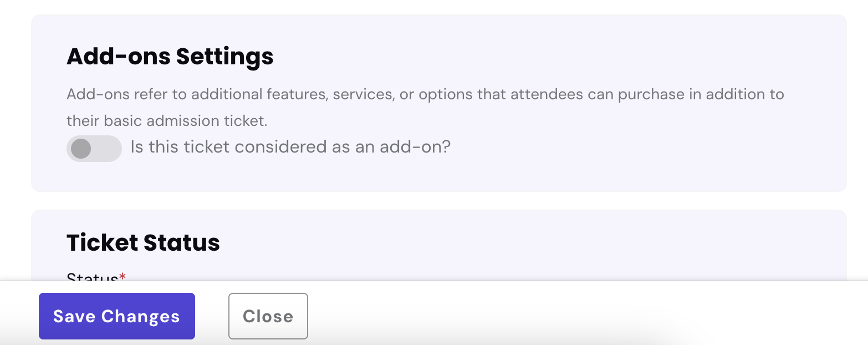Click the Status field label
This screenshot has height=345, width=868.
92,277
